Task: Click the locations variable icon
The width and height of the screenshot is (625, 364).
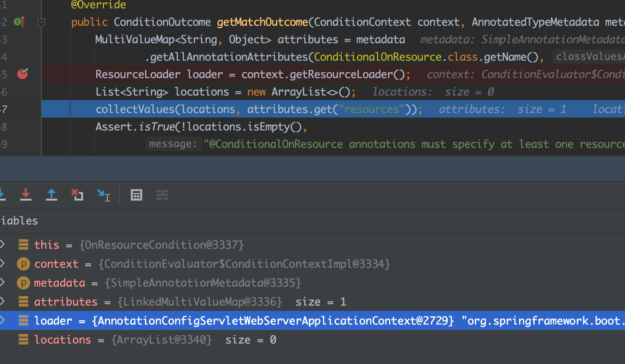Action: click(x=24, y=339)
